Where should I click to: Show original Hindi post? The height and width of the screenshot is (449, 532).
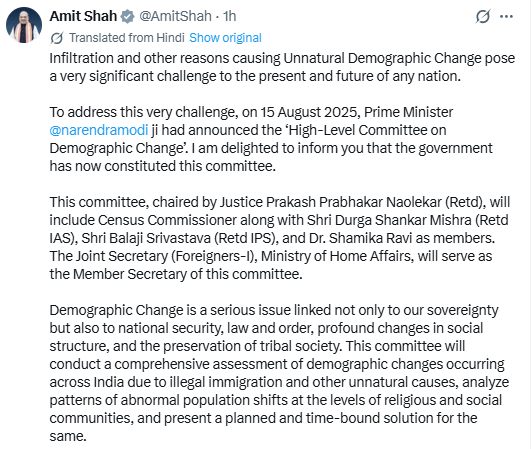(225, 38)
